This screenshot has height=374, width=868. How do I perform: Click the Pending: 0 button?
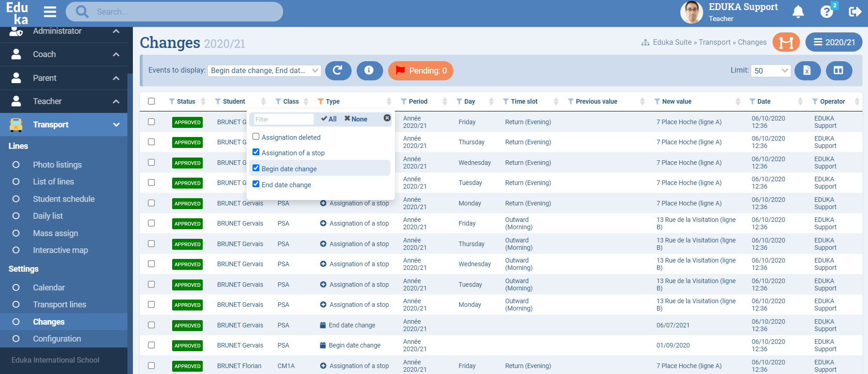(x=421, y=71)
